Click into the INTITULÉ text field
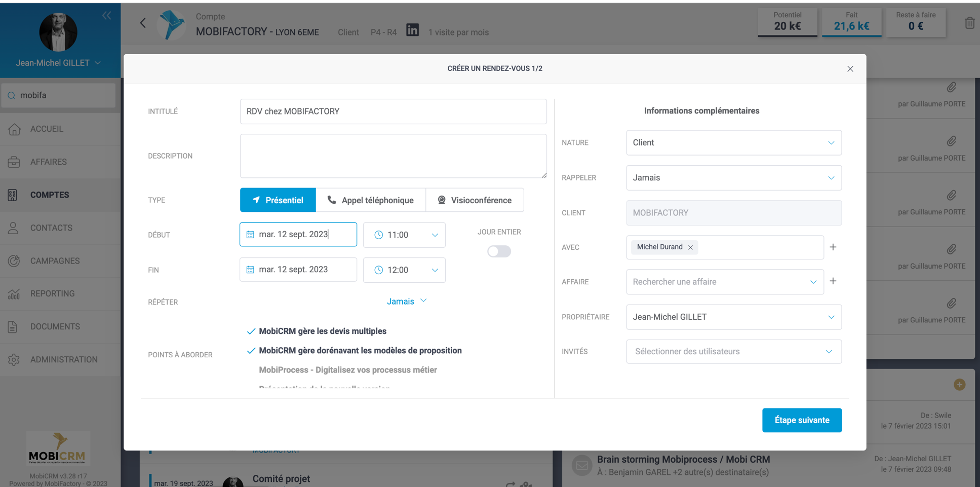This screenshot has height=487, width=980. coord(393,111)
